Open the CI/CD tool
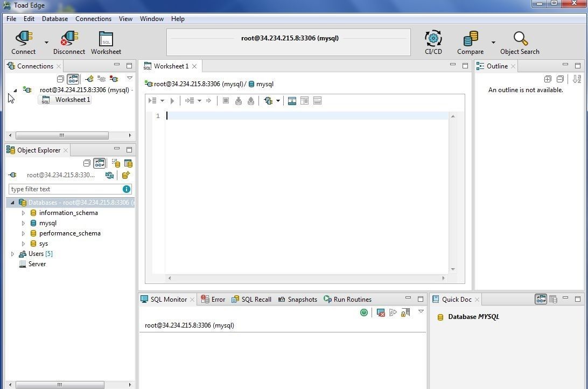Viewport: 588px width, 389px height. tap(433, 43)
